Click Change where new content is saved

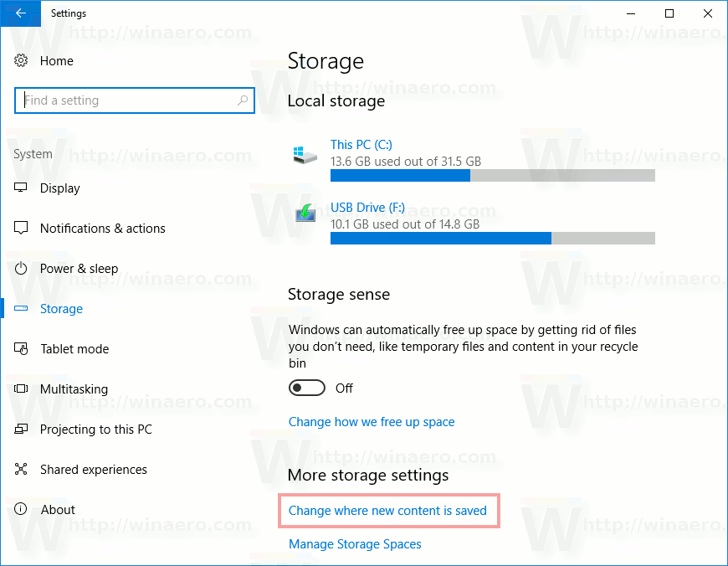[x=387, y=510]
